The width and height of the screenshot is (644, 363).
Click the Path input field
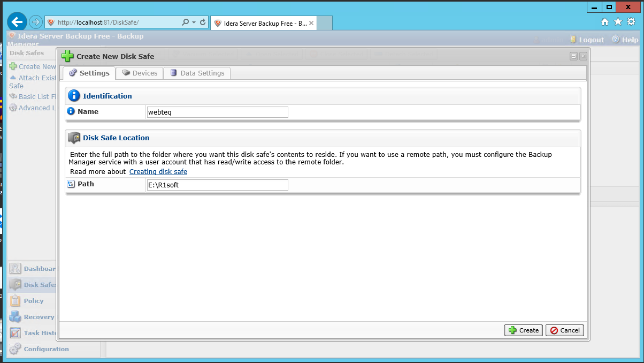(x=217, y=185)
